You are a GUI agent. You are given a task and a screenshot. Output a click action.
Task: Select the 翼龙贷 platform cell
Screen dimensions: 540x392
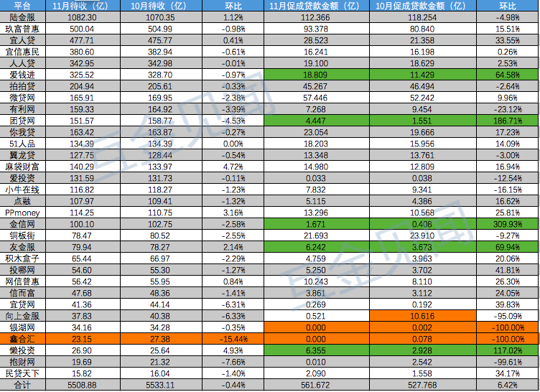pyautogui.click(x=22, y=155)
